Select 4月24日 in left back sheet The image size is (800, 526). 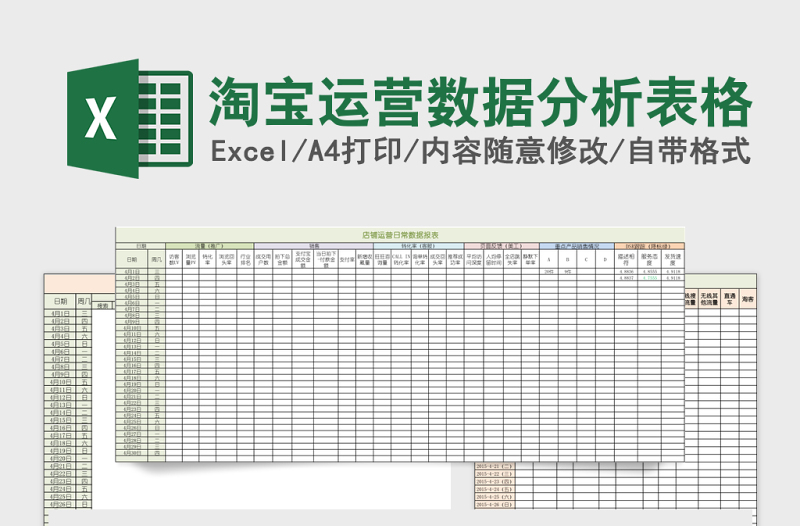(x=60, y=489)
